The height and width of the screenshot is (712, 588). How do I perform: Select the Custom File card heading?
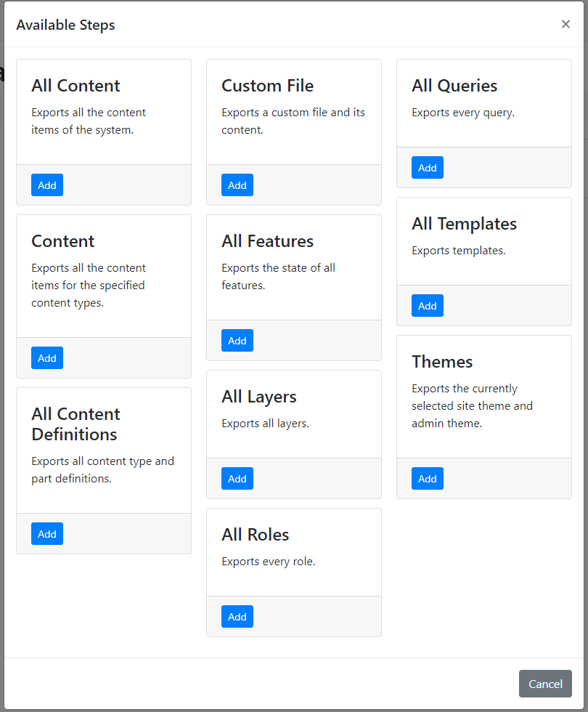(268, 86)
